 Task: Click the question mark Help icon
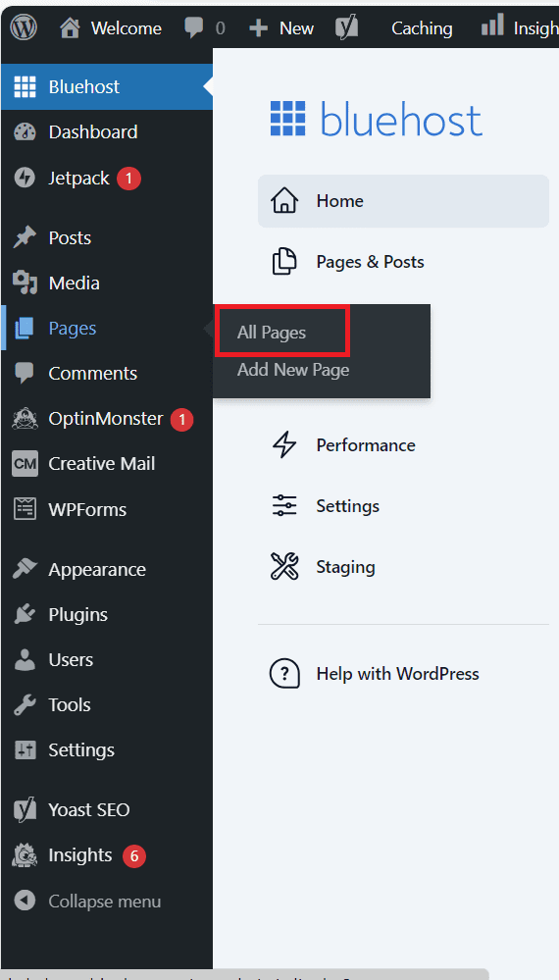click(284, 674)
